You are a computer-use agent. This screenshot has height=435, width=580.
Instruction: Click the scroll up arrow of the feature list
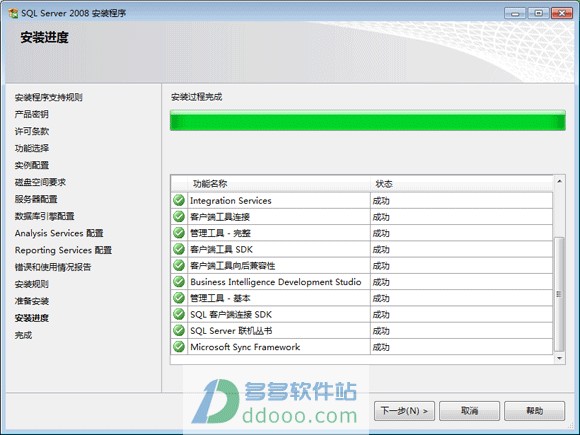[560, 181]
